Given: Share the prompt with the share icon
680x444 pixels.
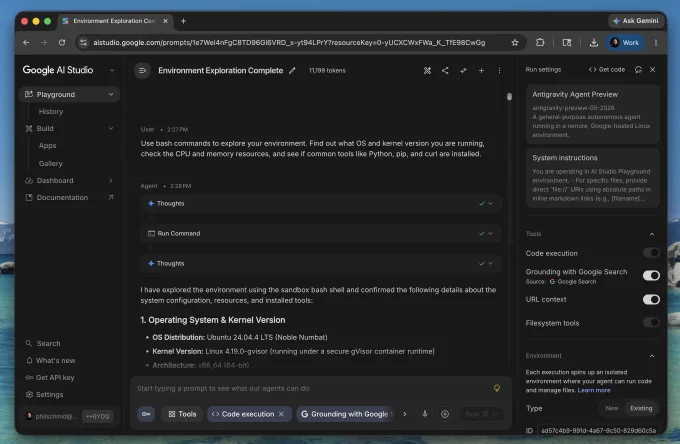Looking at the screenshot, I should tap(445, 70).
